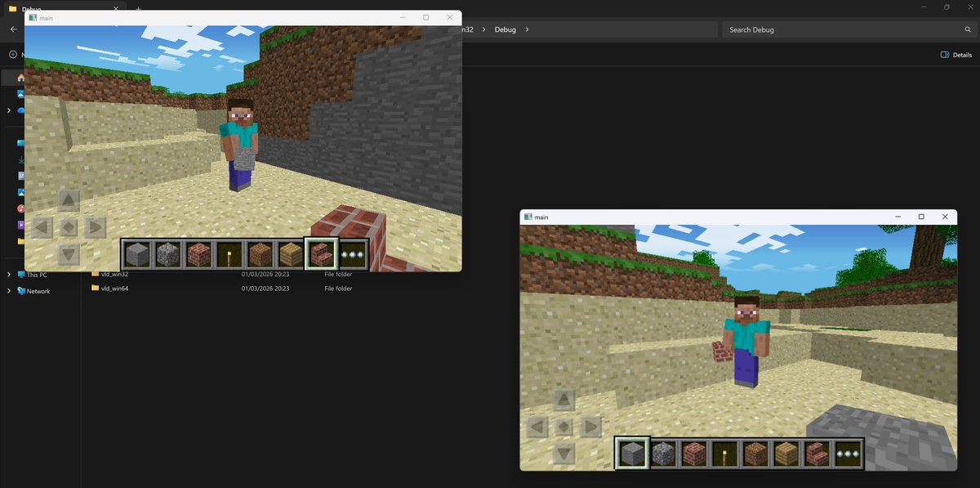
Task: Select Network in the navigation pane
Action: click(33, 291)
